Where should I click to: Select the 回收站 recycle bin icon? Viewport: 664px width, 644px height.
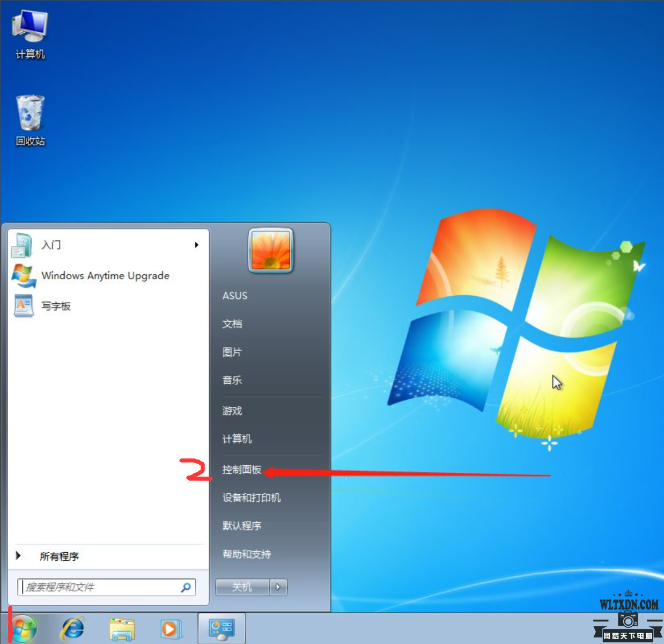coord(30,120)
